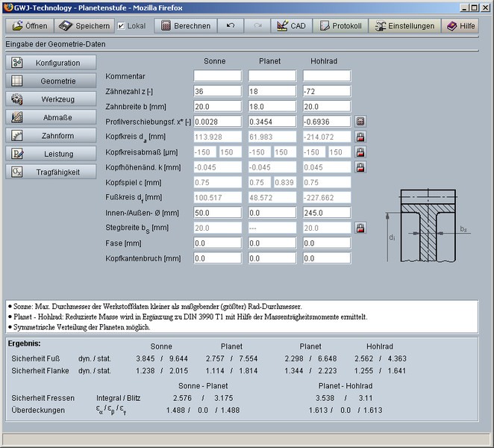The image size is (494, 448).
Task: Go to the Zahnform section
Action: pyautogui.click(x=51, y=136)
